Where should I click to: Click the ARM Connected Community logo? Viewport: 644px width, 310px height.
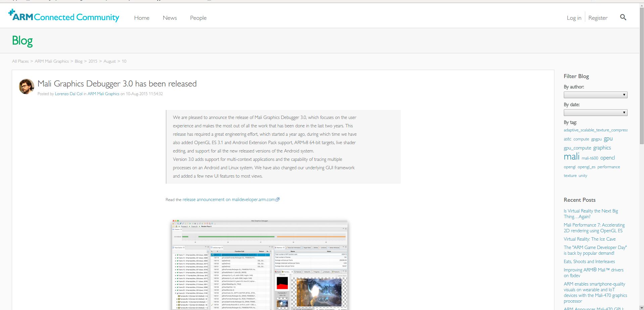click(x=64, y=16)
